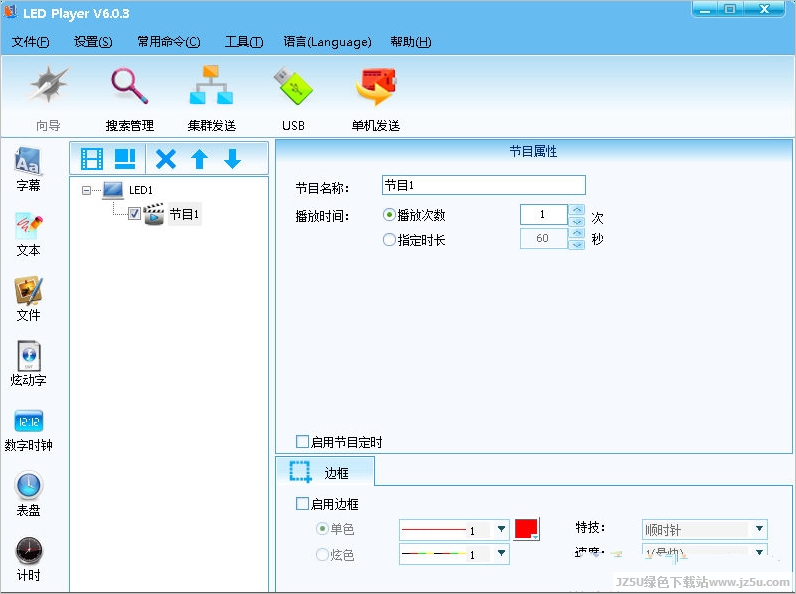Click the 节目1 clapperboard icon
The height and width of the screenshot is (594, 796).
[x=154, y=214]
